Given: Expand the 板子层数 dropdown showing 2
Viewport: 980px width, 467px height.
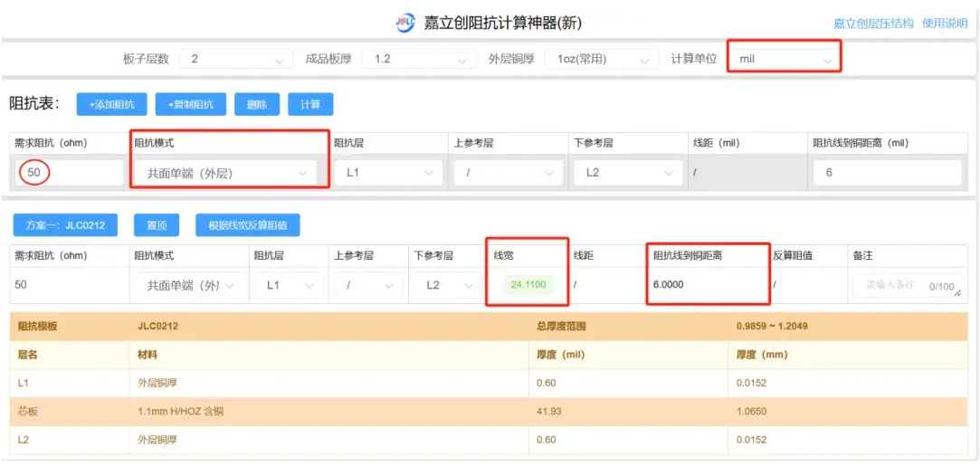Looking at the screenshot, I should (x=236, y=60).
